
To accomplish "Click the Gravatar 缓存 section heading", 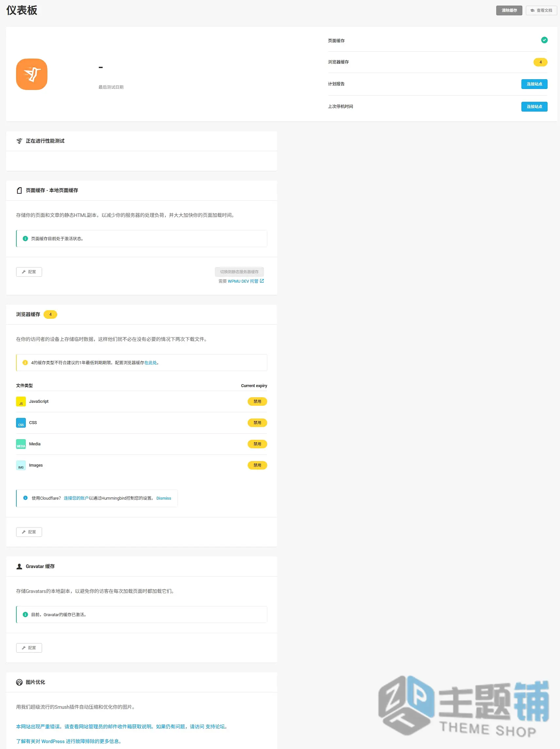I will 40,566.
